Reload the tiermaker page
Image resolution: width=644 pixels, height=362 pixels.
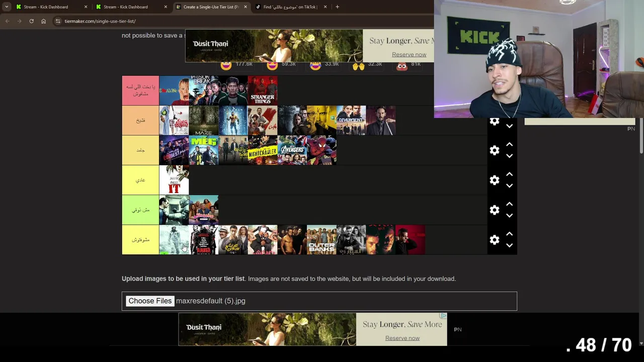[31, 21]
